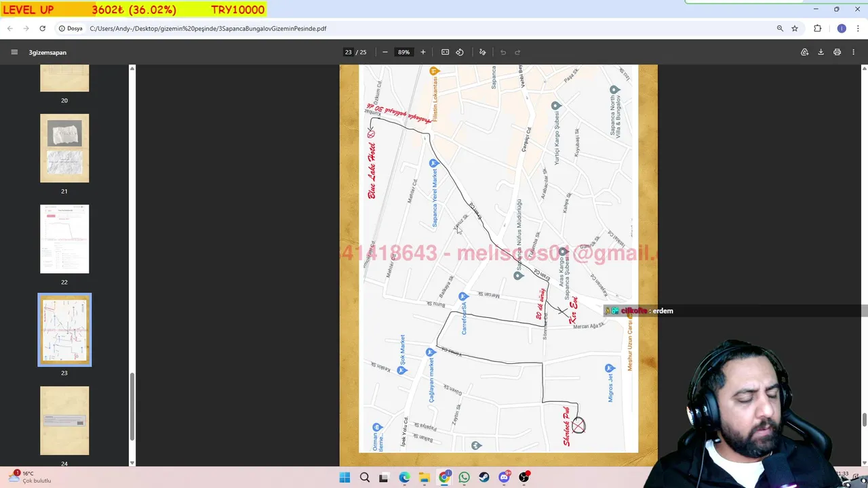Select page 24 thumbnail

tap(64, 420)
